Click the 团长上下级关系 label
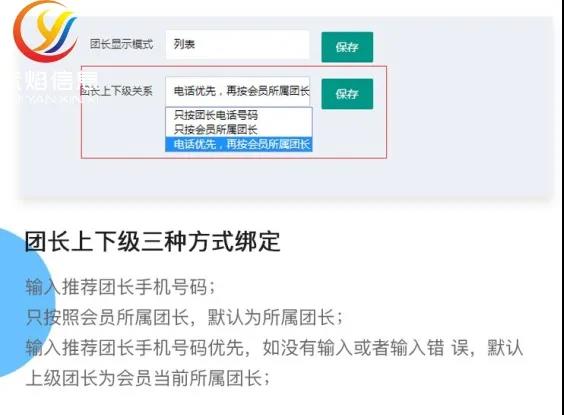The image size is (564, 415). click(117, 91)
